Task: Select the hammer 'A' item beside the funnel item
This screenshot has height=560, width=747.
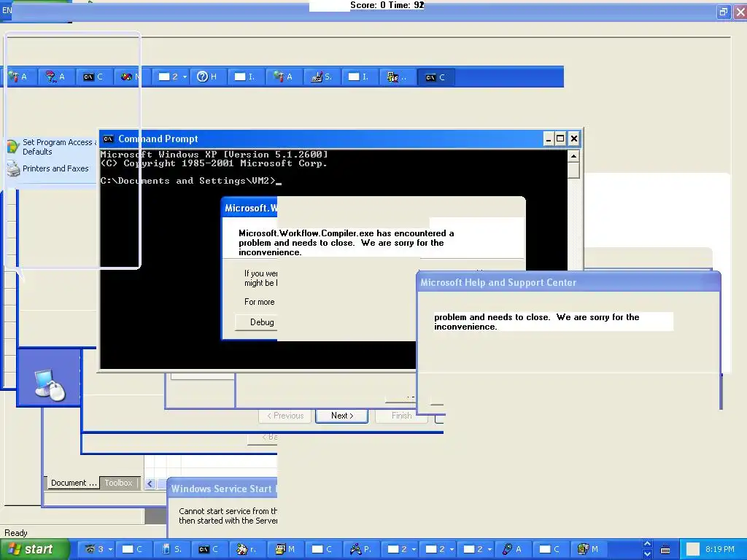Action: (x=18, y=77)
